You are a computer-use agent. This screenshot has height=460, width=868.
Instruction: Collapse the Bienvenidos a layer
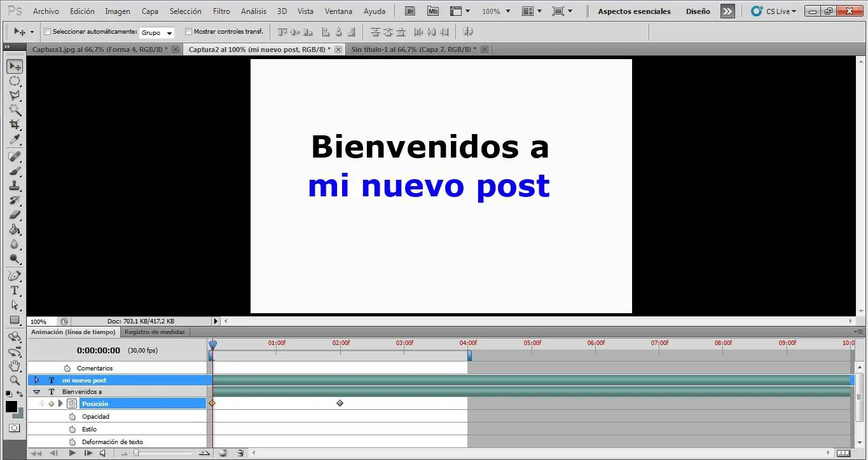coord(36,392)
